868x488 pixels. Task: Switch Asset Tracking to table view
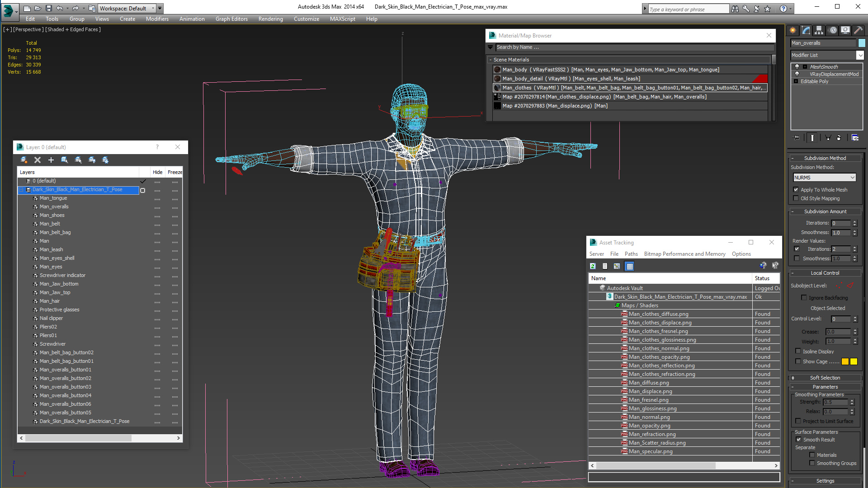coord(629,266)
